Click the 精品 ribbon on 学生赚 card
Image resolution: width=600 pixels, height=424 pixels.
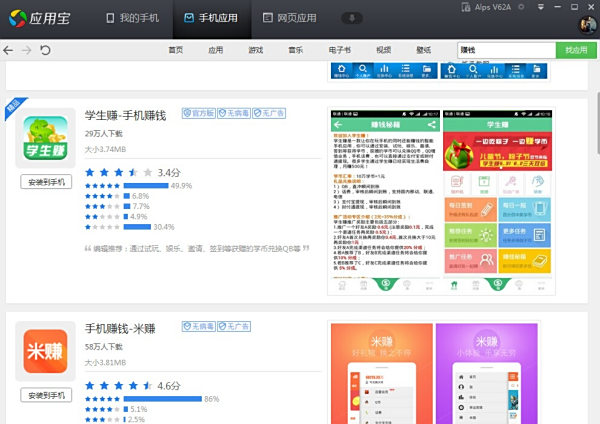pyautogui.click(x=15, y=107)
